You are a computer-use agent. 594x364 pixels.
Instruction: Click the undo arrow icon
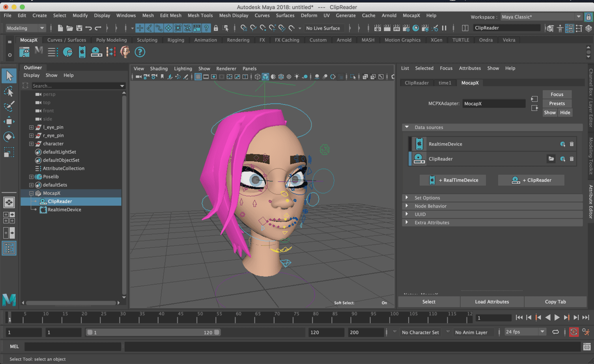pyautogui.click(x=88, y=28)
